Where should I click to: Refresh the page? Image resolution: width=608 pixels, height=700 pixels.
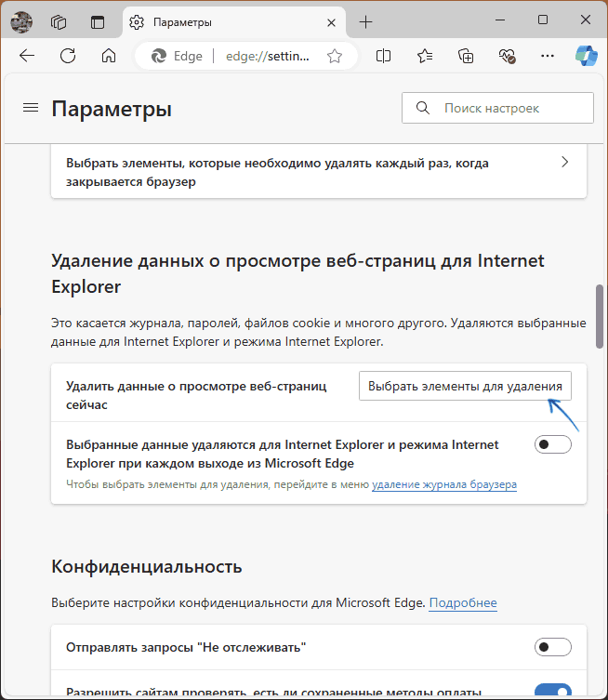click(x=68, y=56)
